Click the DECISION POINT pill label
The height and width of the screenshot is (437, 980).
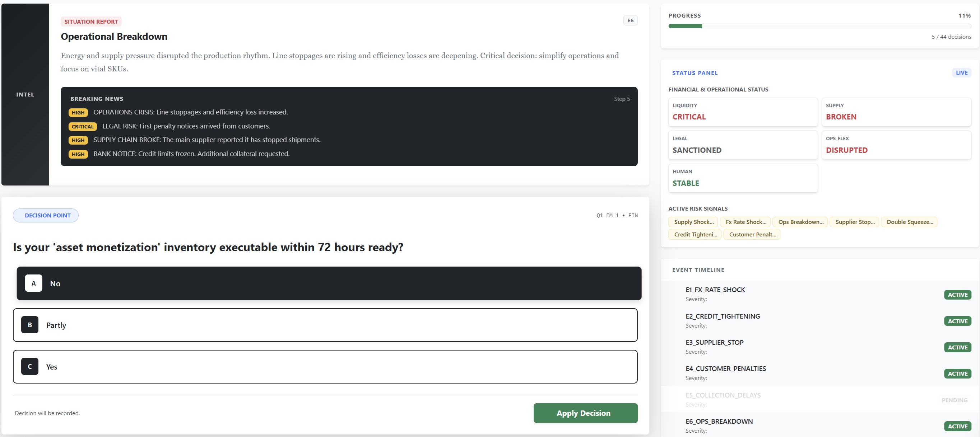click(x=46, y=216)
